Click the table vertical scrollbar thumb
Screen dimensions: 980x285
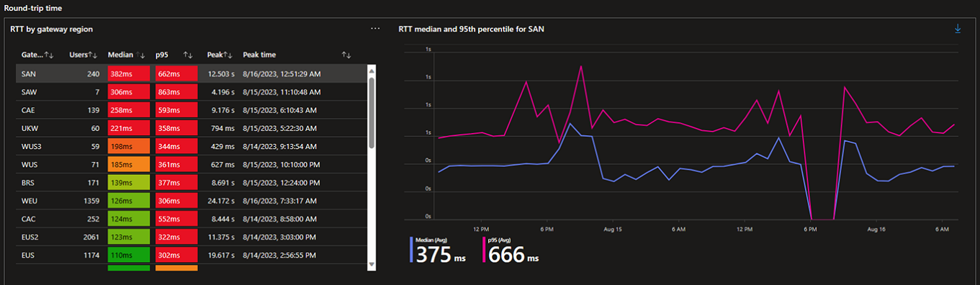tap(372, 112)
